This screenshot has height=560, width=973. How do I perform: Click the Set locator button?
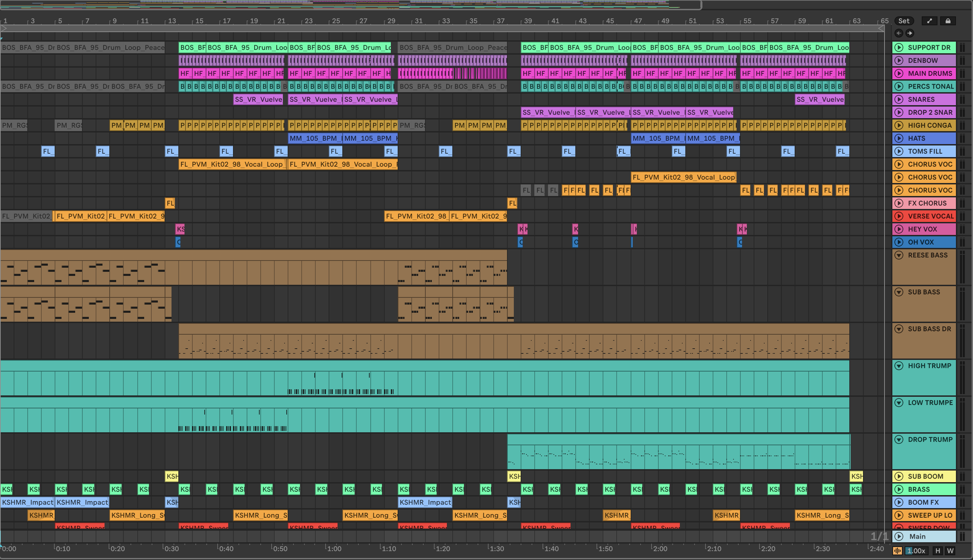tap(904, 21)
